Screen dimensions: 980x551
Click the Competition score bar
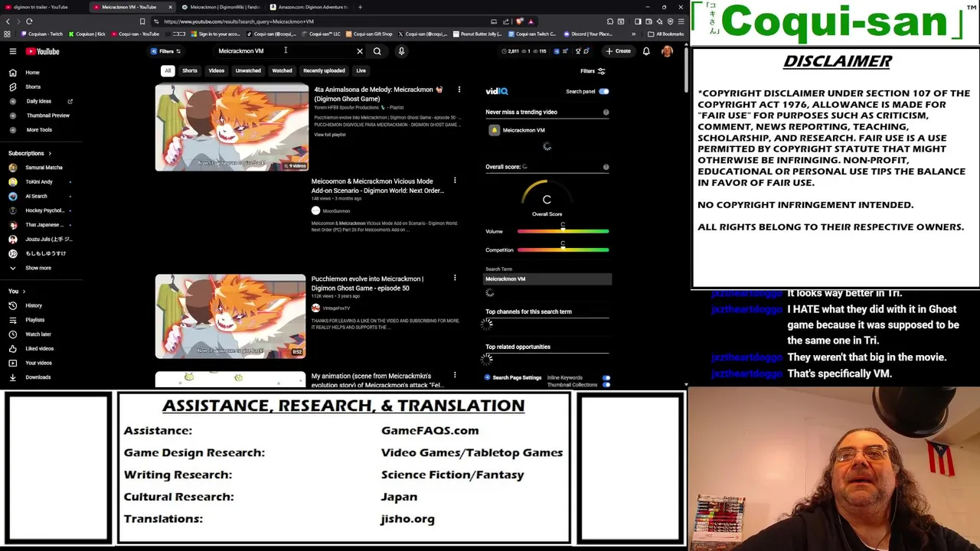pos(563,250)
